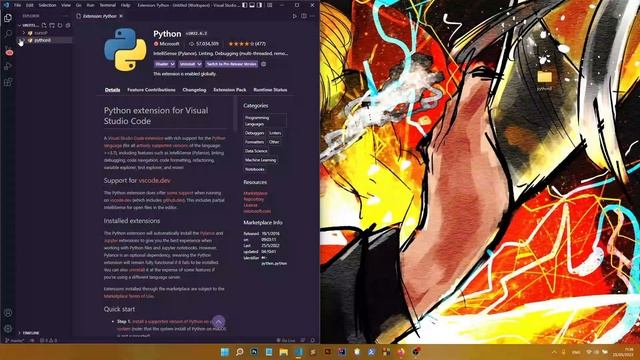640x360 pixels.
Task: Click the VS Code logo in title bar
Action: 6,5
